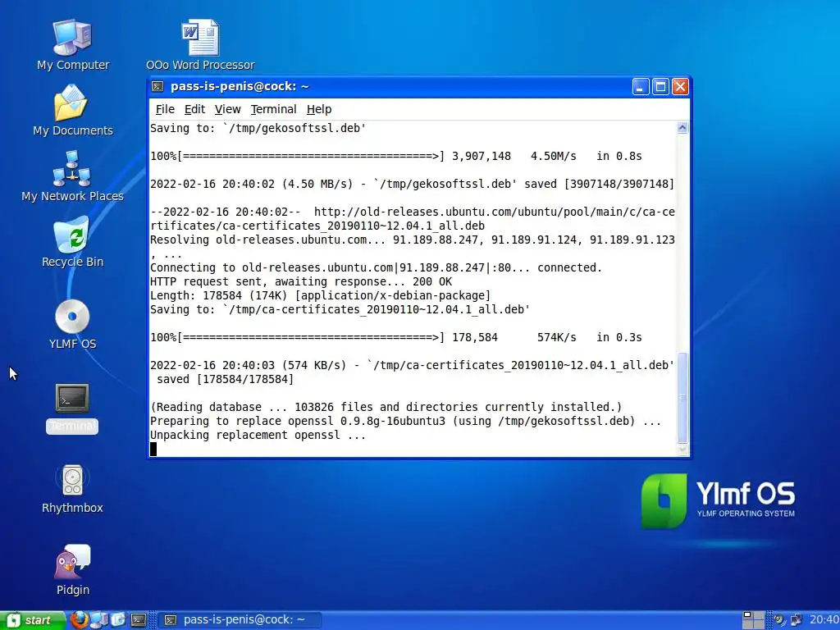
Task: Click the 'Resolving old-releases.ubuntu.com' line
Action: tap(412, 240)
